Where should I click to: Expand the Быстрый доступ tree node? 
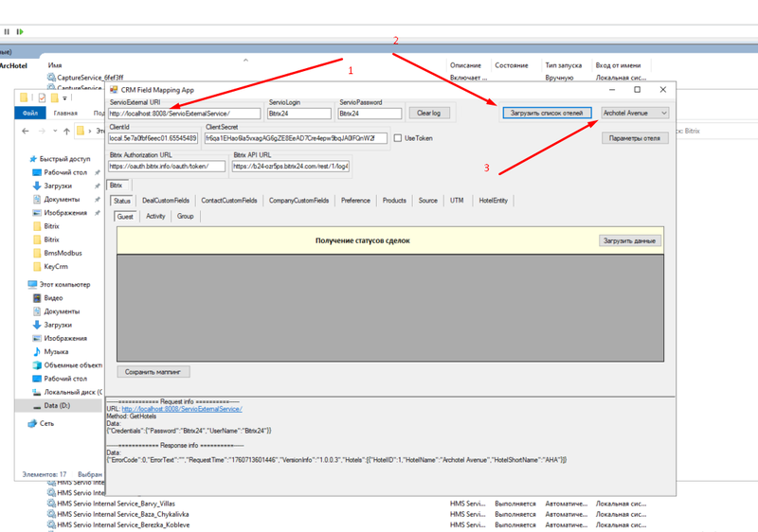25,160
